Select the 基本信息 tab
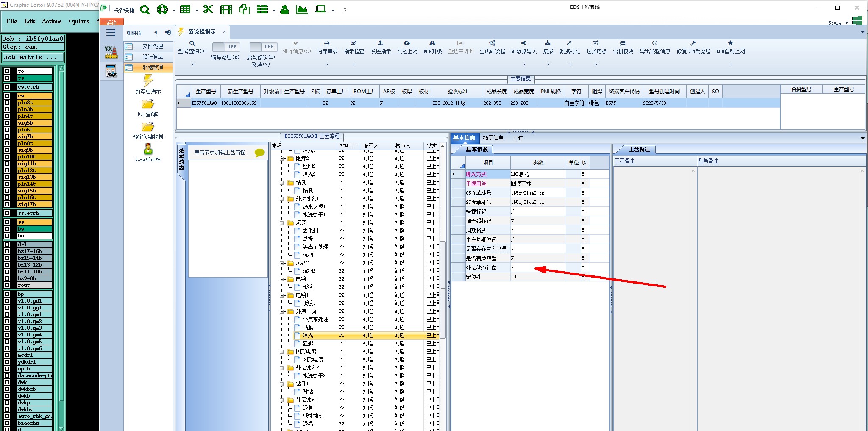Screen dimensions: 868x431 pyautogui.click(x=464, y=138)
